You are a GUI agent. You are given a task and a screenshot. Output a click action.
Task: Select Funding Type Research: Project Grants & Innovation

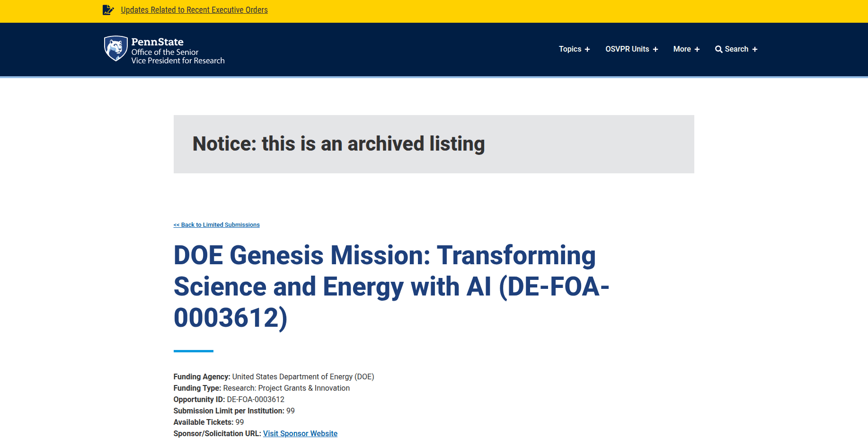[261, 388]
